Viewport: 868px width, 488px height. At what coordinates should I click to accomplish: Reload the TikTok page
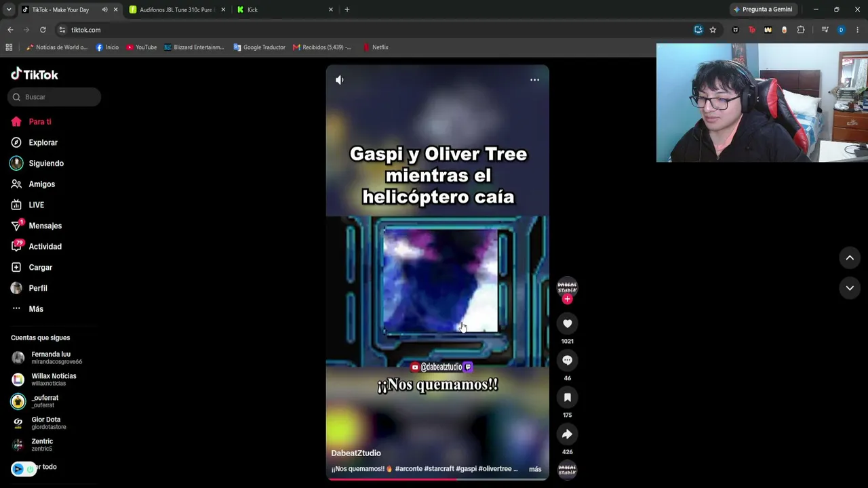[x=43, y=30]
